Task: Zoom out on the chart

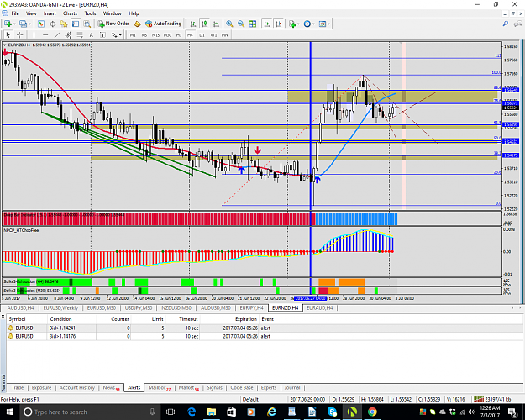Action: [x=241, y=24]
